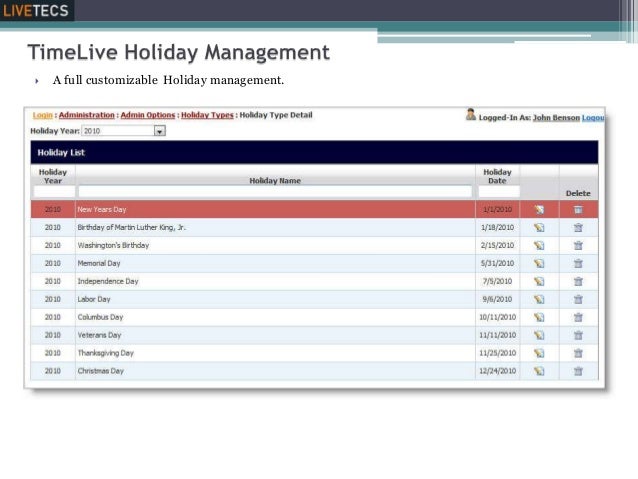This screenshot has width=638, height=479.
Task: Edit the Columbus Day holiday entry
Action: (539, 317)
